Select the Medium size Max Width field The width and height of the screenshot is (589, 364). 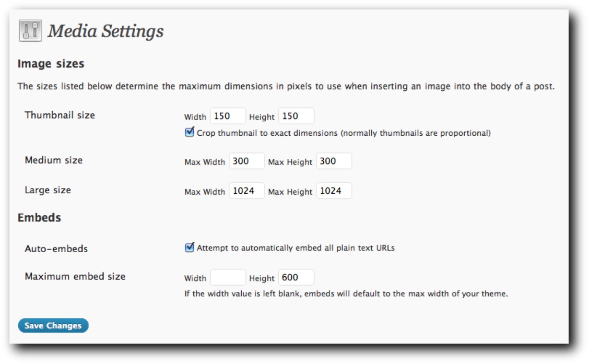(x=247, y=161)
